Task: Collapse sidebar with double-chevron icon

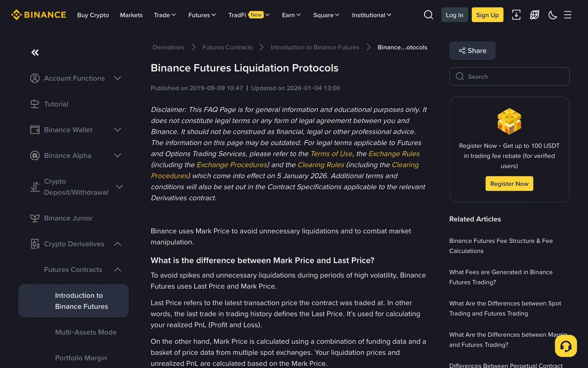Action: coord(35,52)
